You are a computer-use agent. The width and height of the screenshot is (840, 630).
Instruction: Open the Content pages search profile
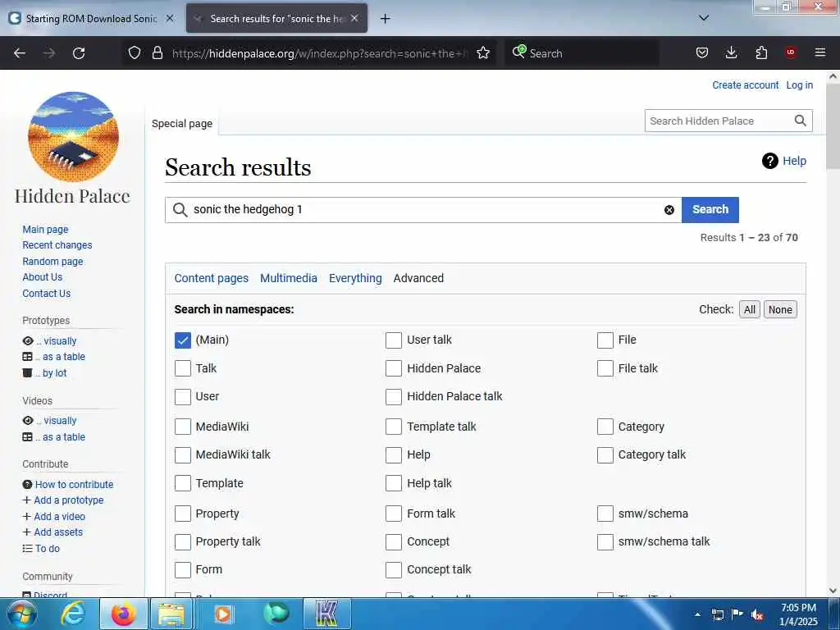212,279
